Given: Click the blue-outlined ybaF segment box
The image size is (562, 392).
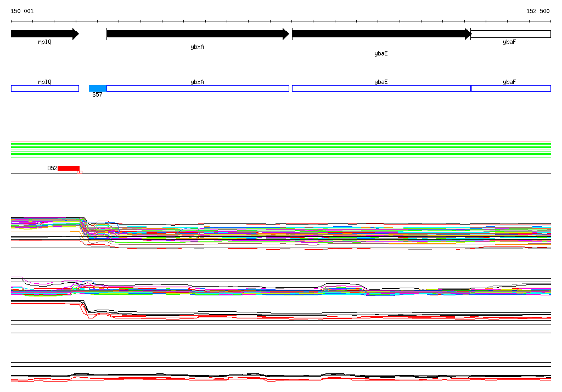Looking at the screenshot, I should click(511, 88).
